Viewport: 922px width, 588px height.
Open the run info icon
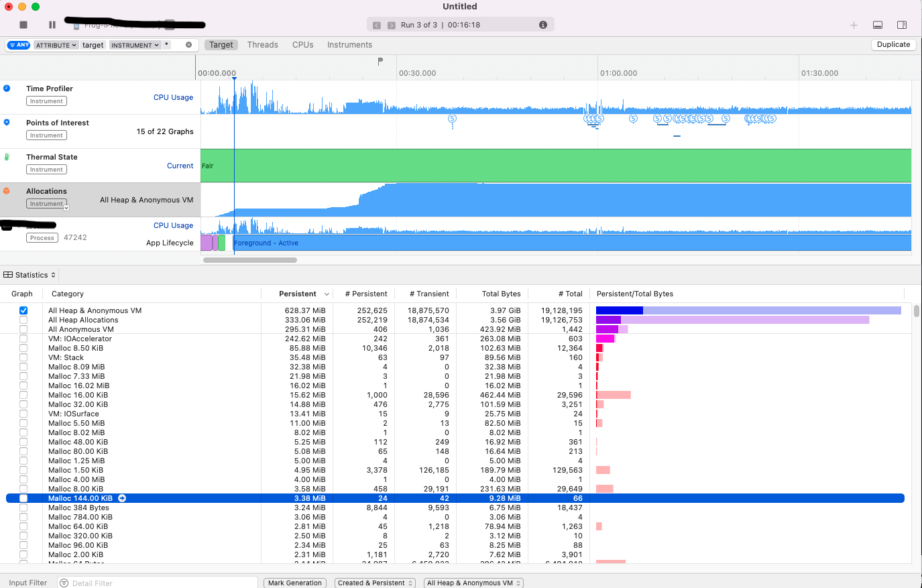click(543, 25)
